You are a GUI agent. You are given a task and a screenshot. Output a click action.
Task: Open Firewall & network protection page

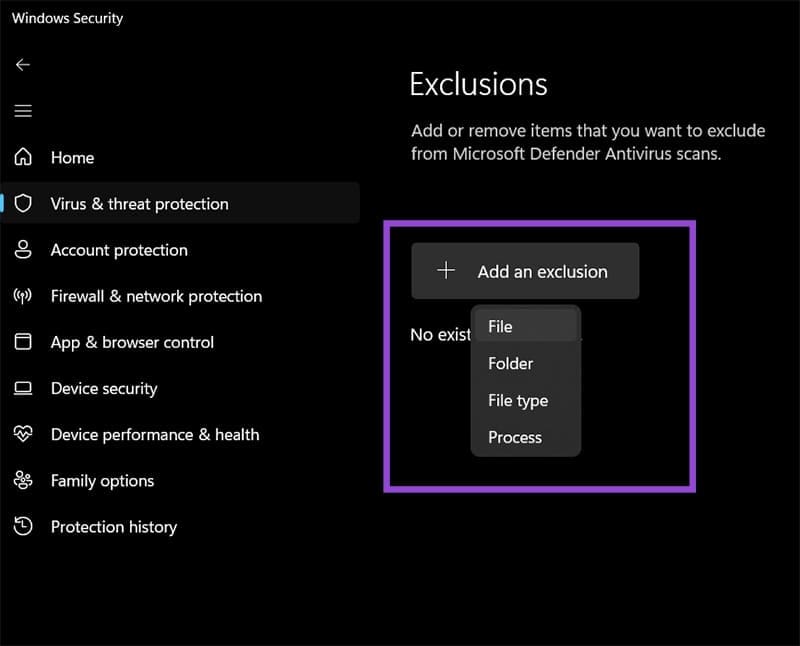(156, 296)
